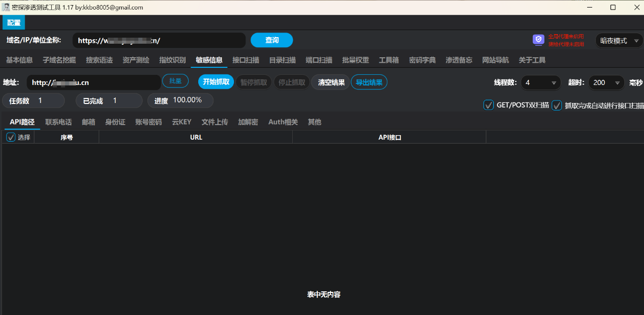Screen dimensions: 644x315
Task: Click the 批量 button
Action: pos(175,81)
